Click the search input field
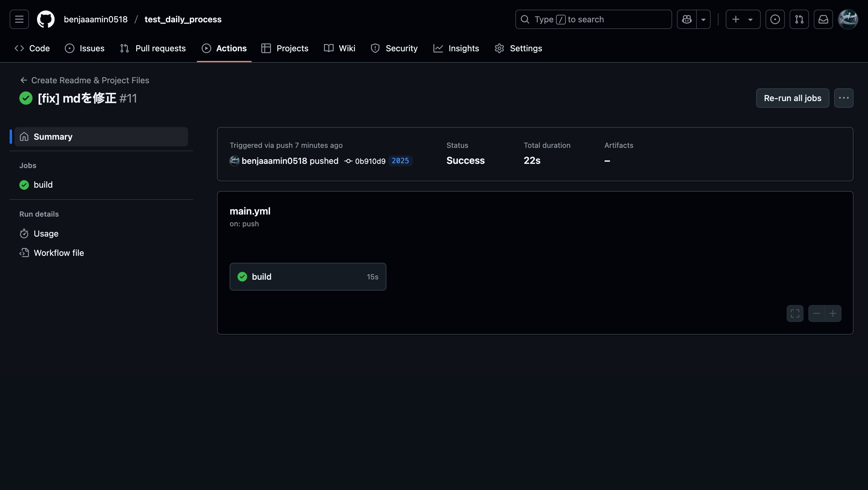The height and width of the screenshot is (490, 868). 593,19
